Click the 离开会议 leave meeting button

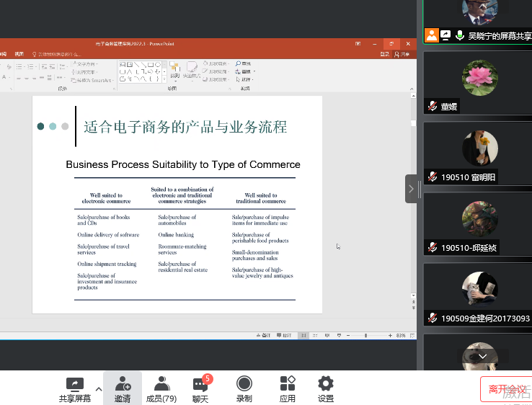coord(506,389)
